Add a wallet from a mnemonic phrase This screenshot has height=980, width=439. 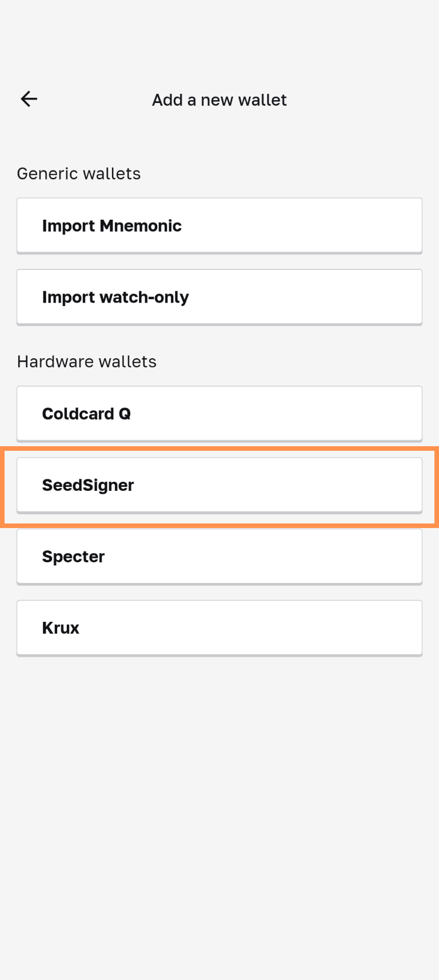[x=219, y=226]
